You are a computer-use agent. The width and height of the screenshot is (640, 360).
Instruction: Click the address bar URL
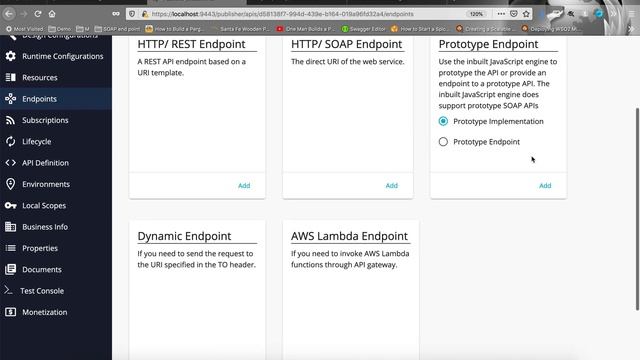coord(282,14)
